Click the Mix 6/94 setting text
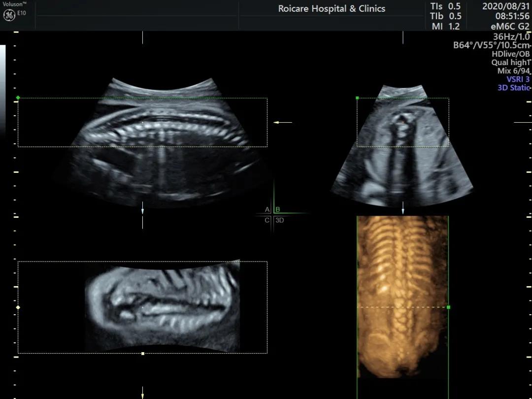The height and width of the screenshot is (399, 532). pos(513,71)
